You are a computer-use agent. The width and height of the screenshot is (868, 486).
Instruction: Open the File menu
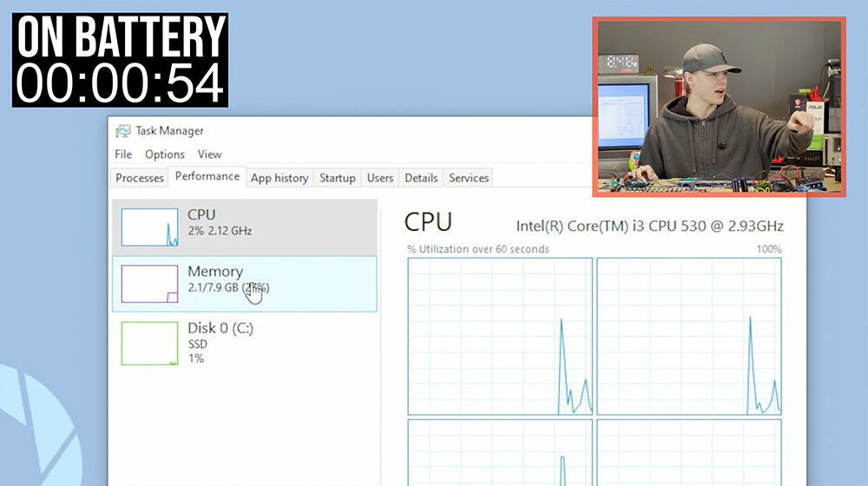click(x=123, y=154)
